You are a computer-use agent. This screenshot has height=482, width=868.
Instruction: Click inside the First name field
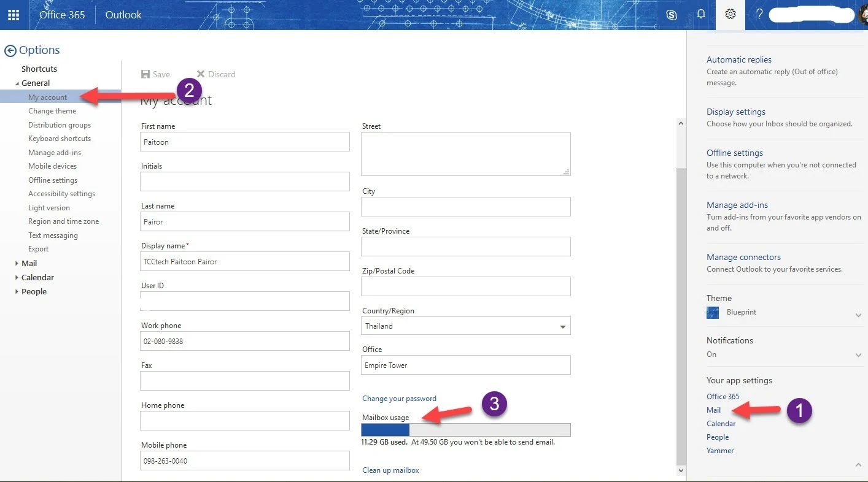point(244,141)
